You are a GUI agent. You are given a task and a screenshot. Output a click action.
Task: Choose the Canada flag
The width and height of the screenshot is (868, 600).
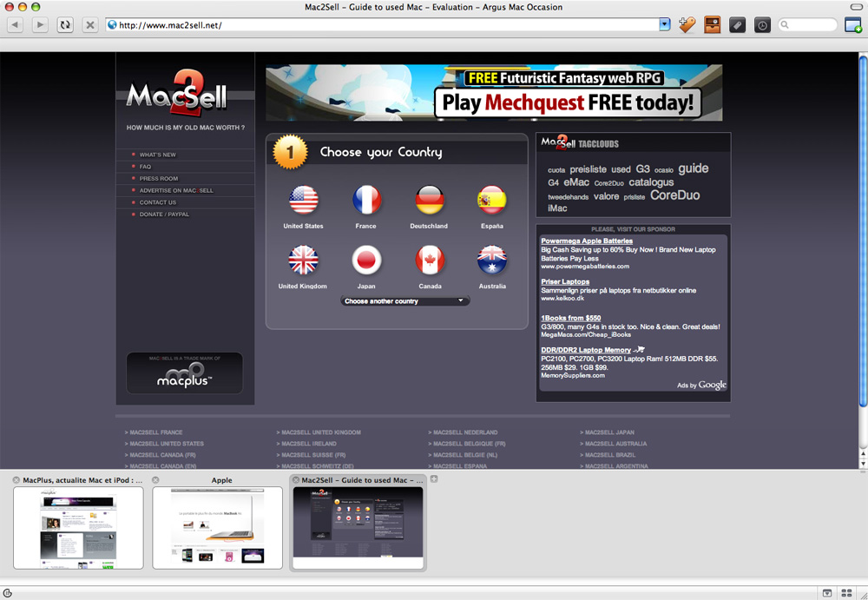pyautogui.click(x=430, y=260)
